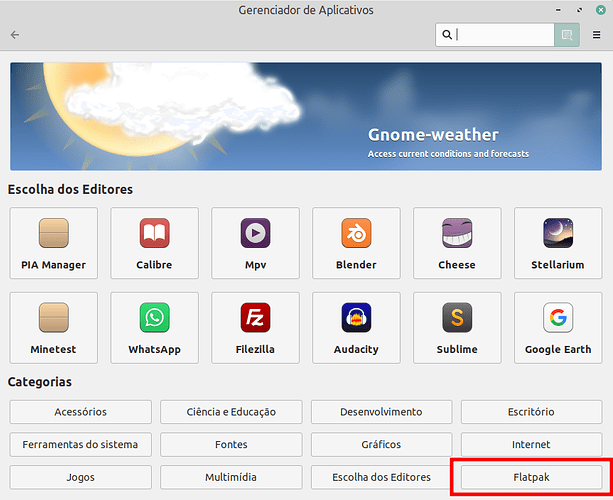Select the Mpv media player icon
Viewport: 613px width, 500px height.
(255, 243)
